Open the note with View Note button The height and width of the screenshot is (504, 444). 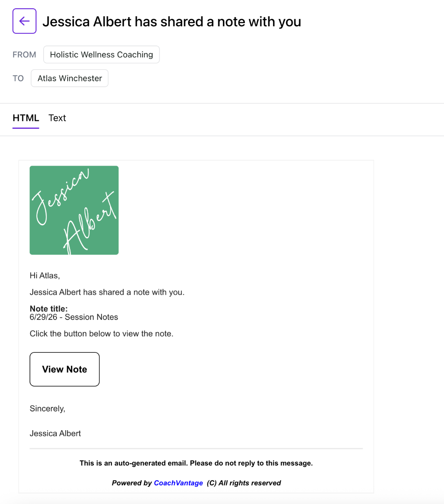(64, 369)
